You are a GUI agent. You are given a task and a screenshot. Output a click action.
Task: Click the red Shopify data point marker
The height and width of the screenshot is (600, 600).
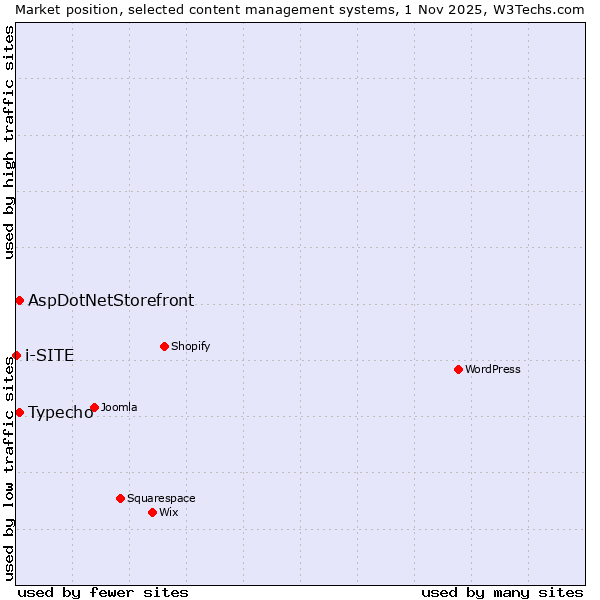pyautogui.click(x=164, y=346)
